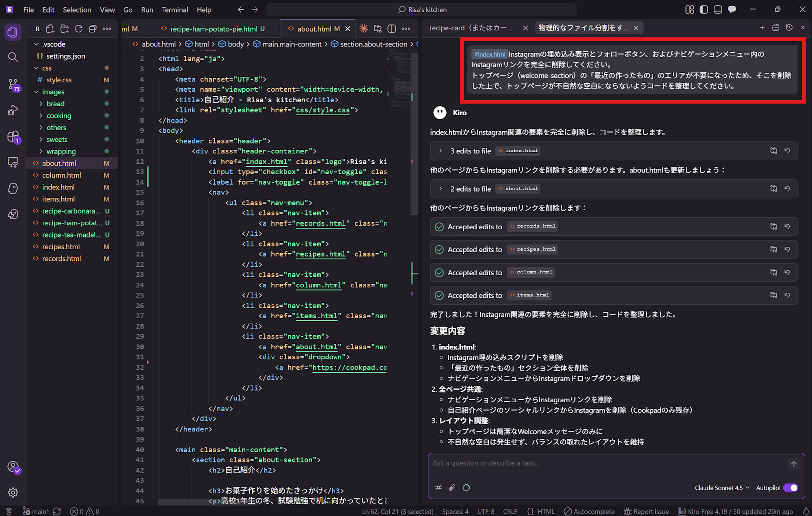Screen dimensions: 812x516
Task: Open the Claude Sonnet 4.5 model dropdown
Action: [721, 488]
